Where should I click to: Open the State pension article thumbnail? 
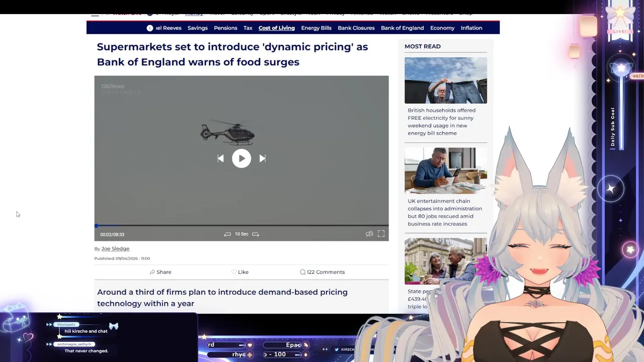click(x=446, y=261)
